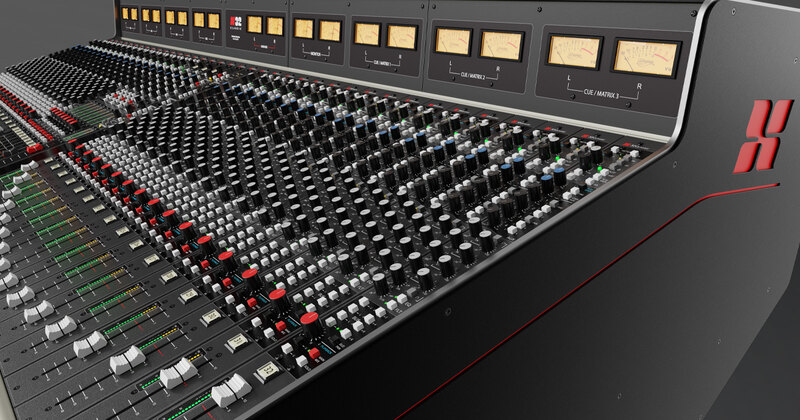Click the large red H logo on side panel

[x=762, y=135]
